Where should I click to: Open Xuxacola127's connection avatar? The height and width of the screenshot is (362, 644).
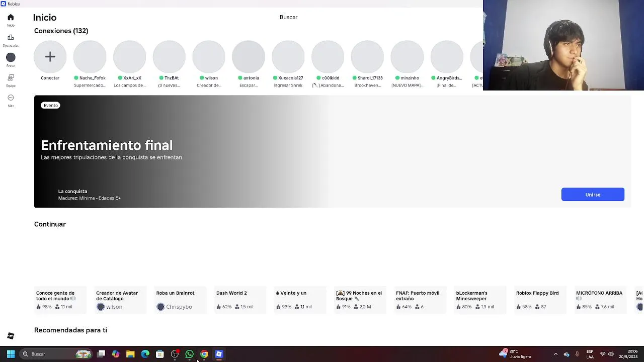point(288,57)
